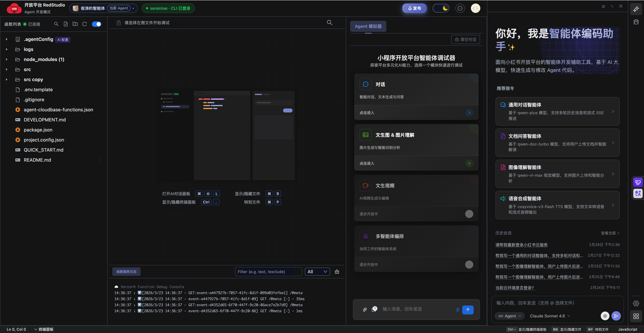
Task: Open settings gear in right sidebar
Action: pyautogui.click(x=636, y=303)
